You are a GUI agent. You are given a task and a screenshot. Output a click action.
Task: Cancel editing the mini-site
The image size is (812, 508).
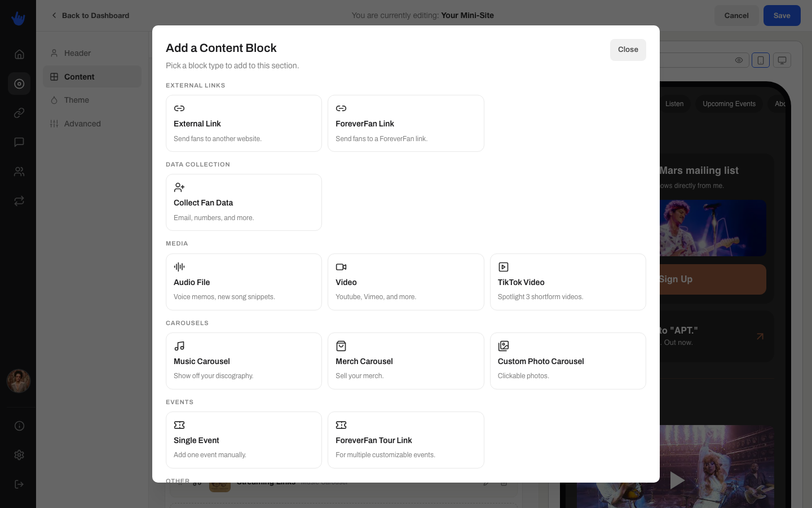tap(736, 16)
